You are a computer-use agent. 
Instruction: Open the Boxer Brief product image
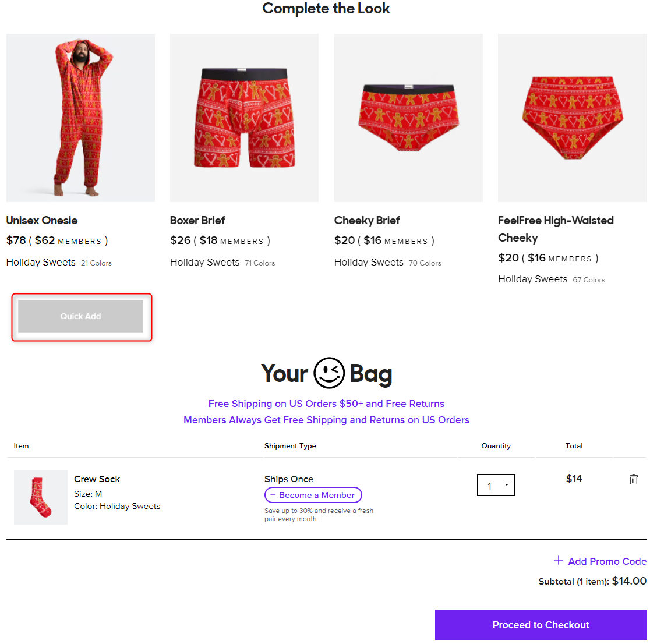point(244,118)
